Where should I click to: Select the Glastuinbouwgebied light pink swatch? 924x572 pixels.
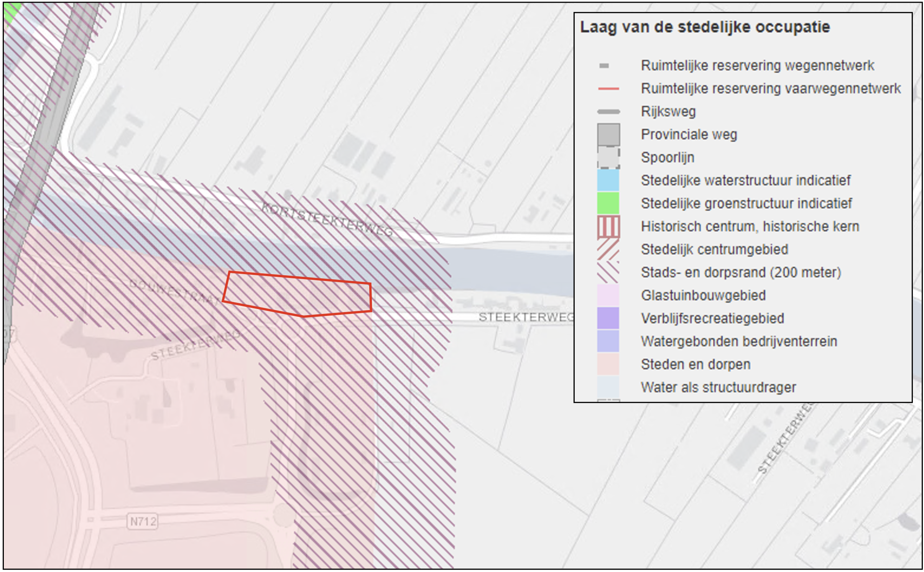(608, 295)
